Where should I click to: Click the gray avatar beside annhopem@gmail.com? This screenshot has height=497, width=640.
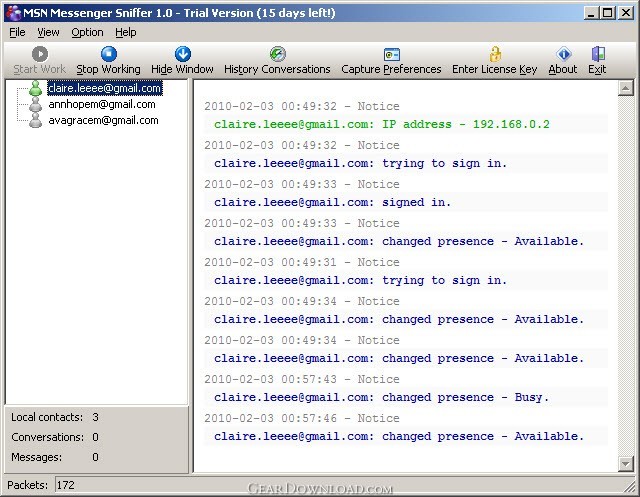[x=36, y=104]
